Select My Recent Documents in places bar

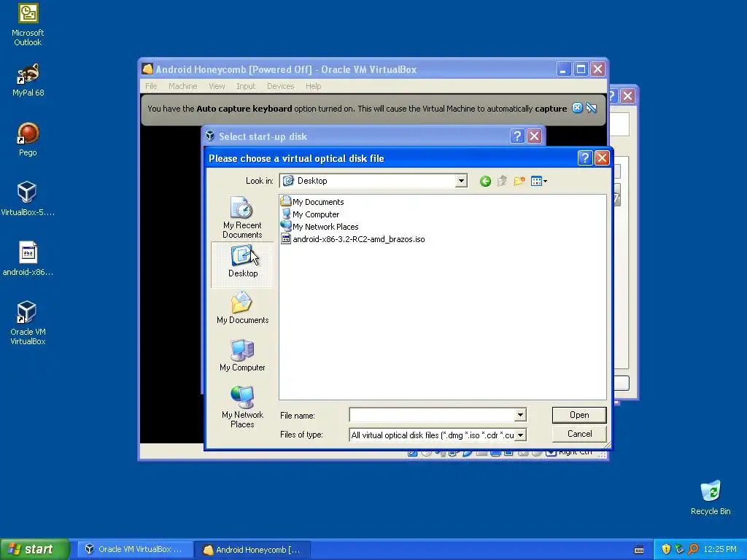point(242,217)
